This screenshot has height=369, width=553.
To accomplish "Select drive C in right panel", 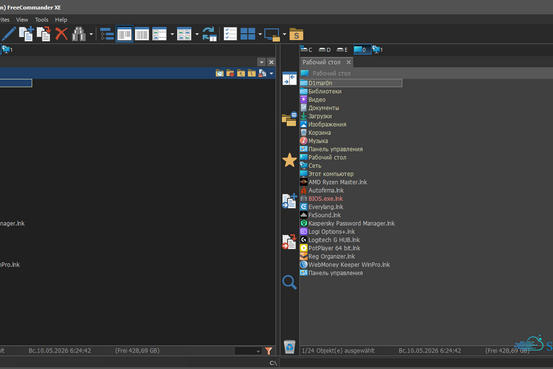I will coord(306,50).
